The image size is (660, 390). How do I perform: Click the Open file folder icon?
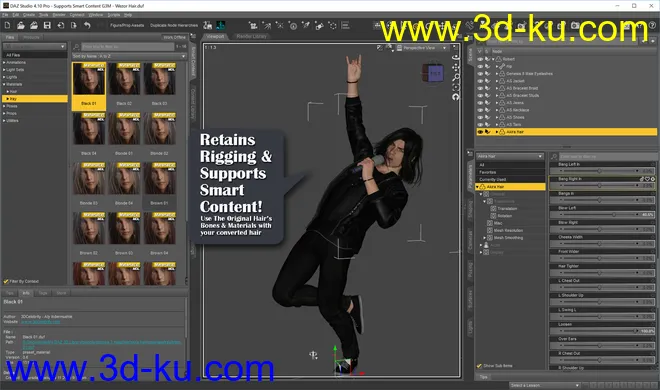pyautogui.click(x=21, y=26)
